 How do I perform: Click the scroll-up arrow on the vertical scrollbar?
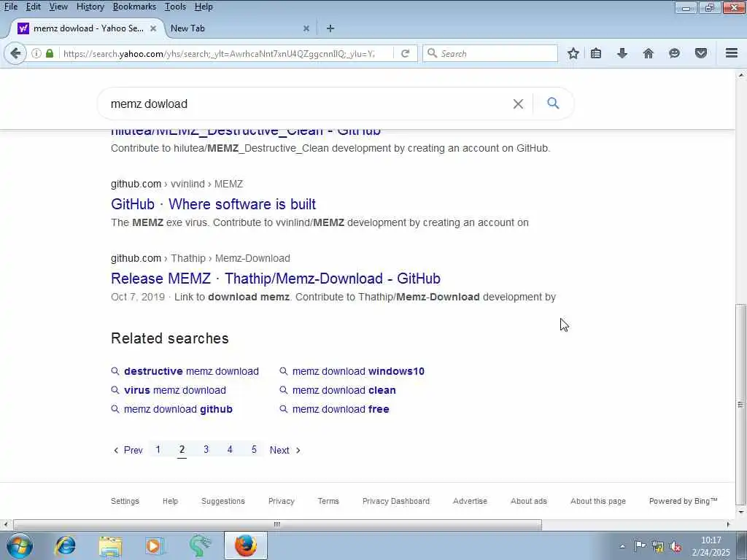741,76
